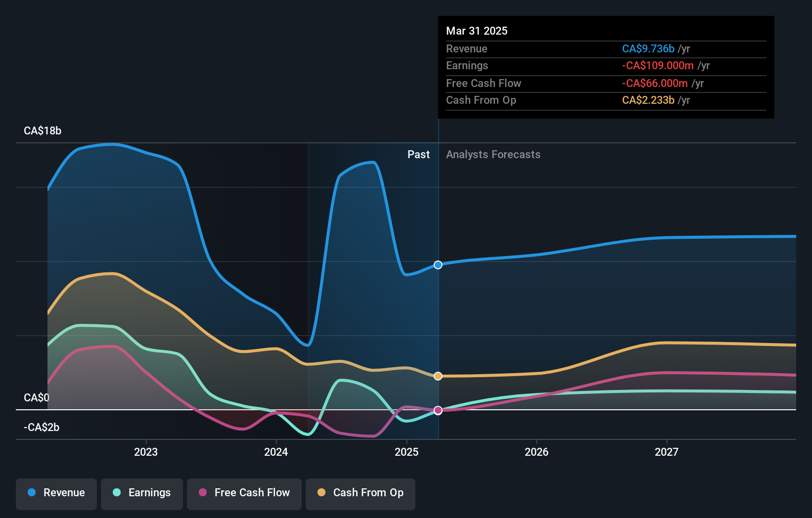Click the -CA$2b y-axis label

pyautogui.click(x=42, y=427)
